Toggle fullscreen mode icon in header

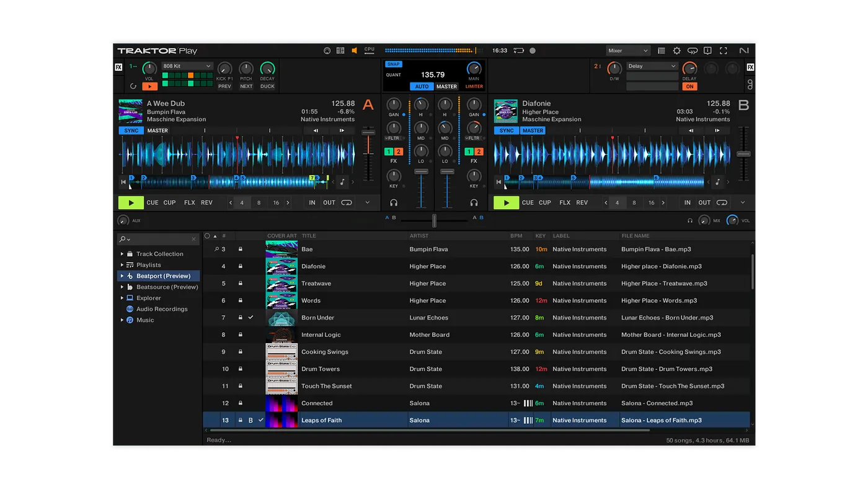723,51
